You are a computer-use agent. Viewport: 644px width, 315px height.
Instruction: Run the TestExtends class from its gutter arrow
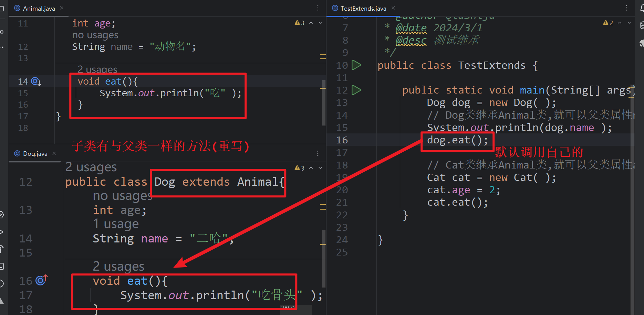click(x=356, y=65)
